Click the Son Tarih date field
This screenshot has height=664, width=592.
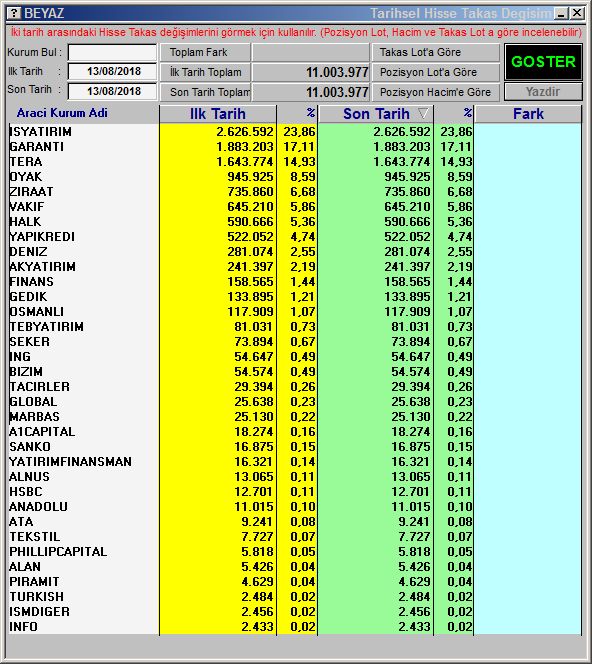pyautogui.click(x=113, y=91)
